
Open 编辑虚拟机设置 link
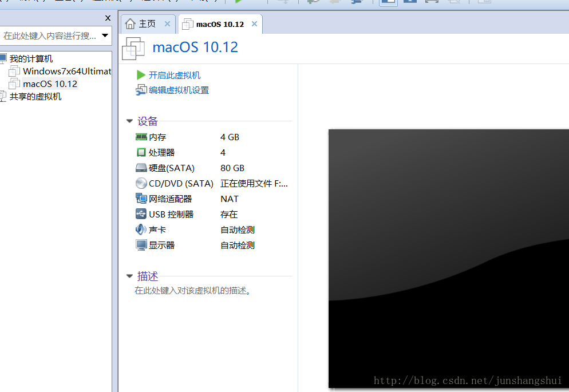click(x=179, y=90)
